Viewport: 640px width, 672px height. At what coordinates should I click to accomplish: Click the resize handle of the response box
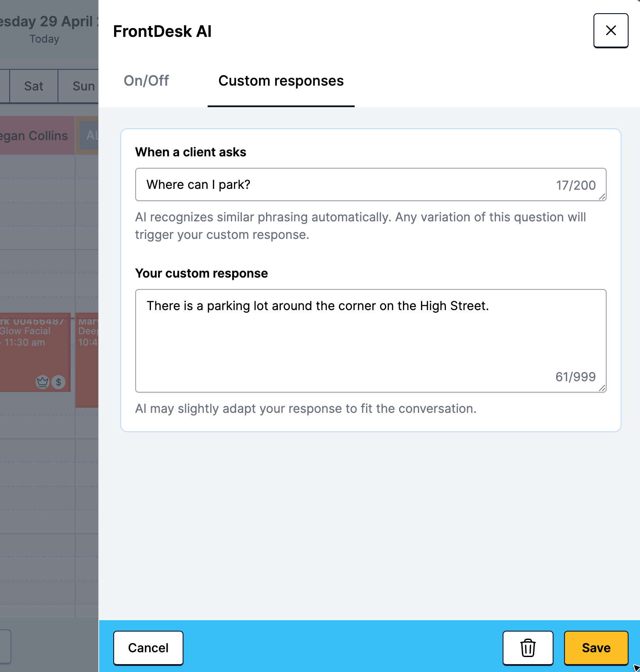pos(602,388)
